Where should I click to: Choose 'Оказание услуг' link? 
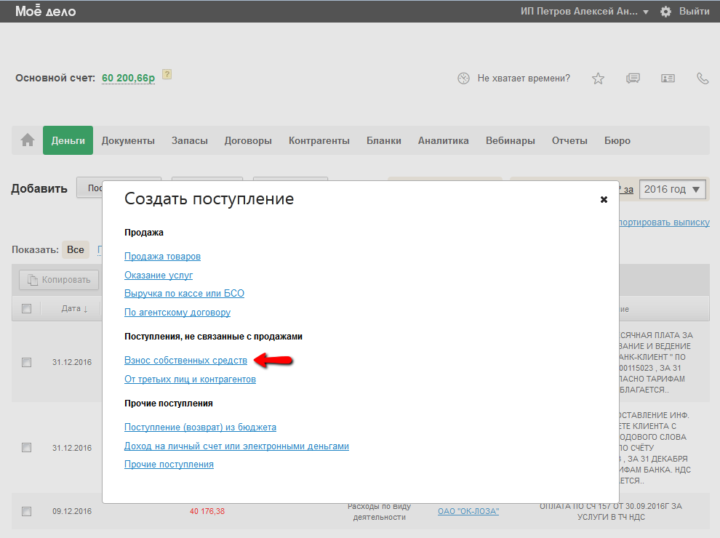[158, 275]
